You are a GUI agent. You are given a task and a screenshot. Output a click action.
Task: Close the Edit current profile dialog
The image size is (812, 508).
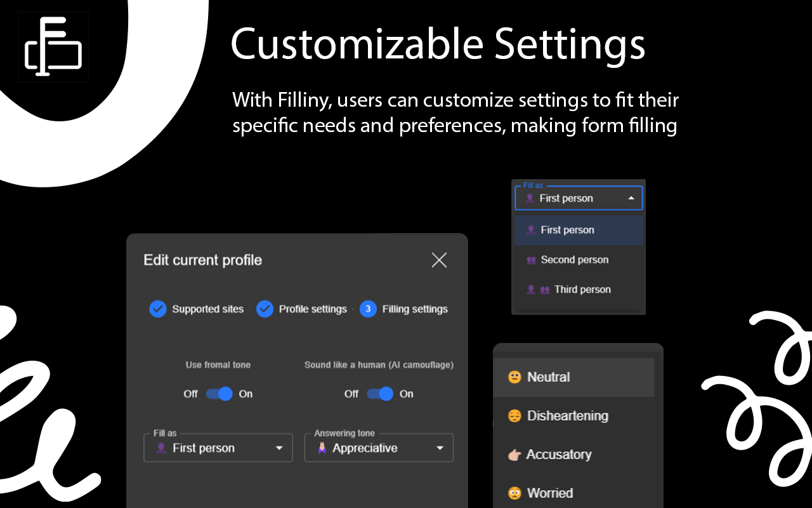[439, 260]
